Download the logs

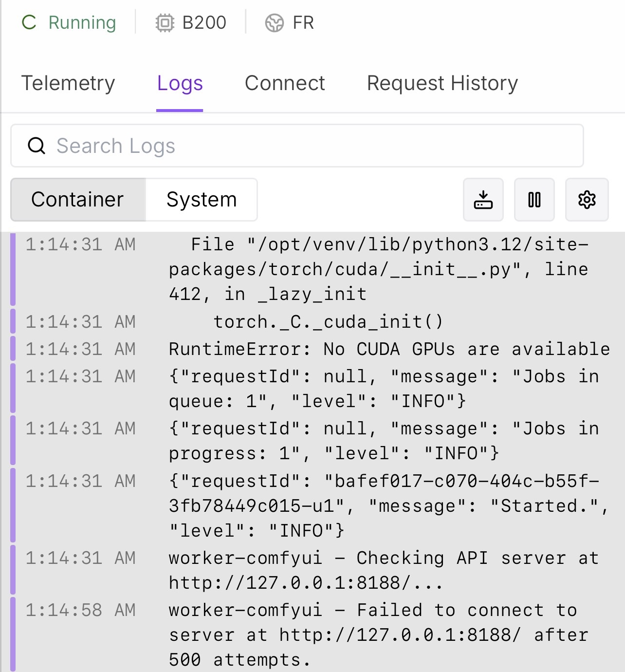(x=483, y=200)
